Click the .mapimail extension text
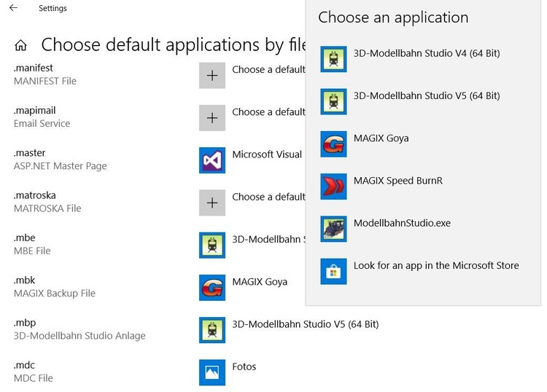This screenshot has height=392, width=547. click(x=34, y=111)
